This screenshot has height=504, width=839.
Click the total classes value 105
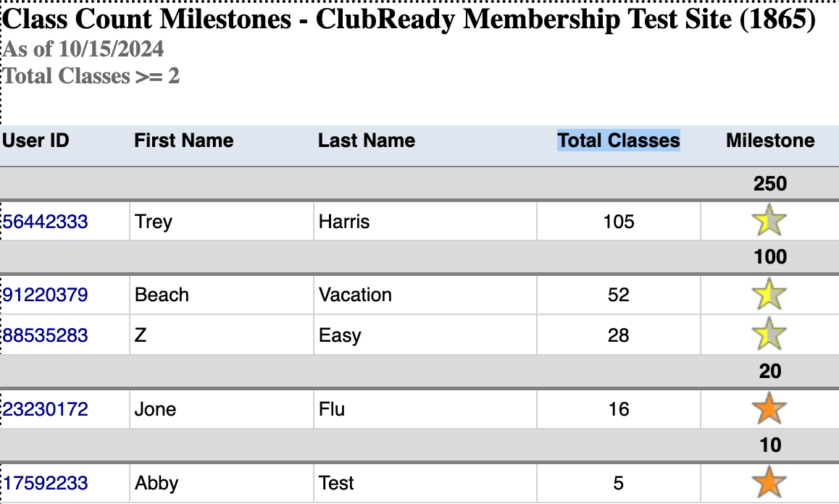click(x=618, y=222)
